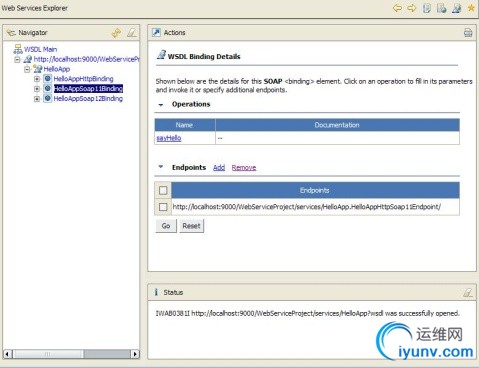
Task: Click the Navigator clear eraser icon
Action: (x=132, y=33)
